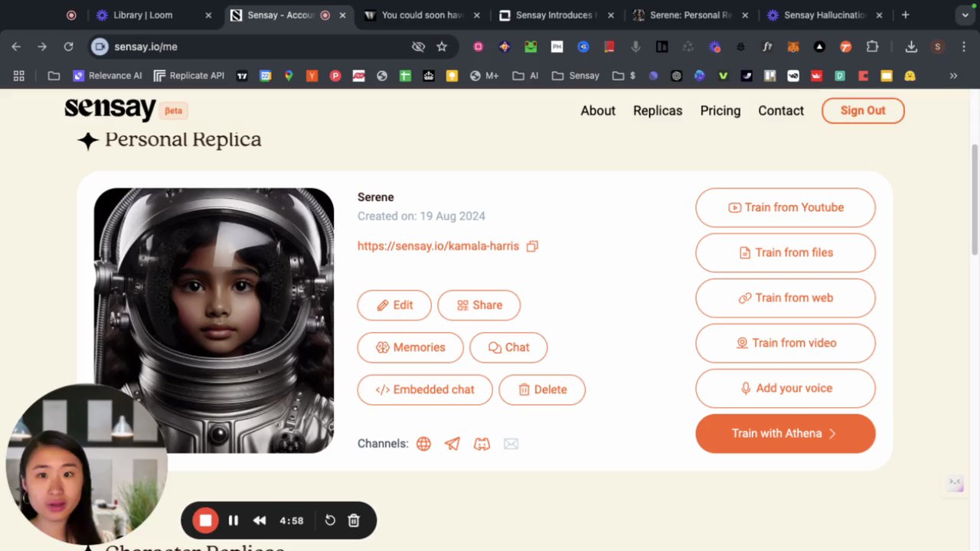Switch to the Sensay Introduces tab
The image size is (980, 551).
(557, 15)
